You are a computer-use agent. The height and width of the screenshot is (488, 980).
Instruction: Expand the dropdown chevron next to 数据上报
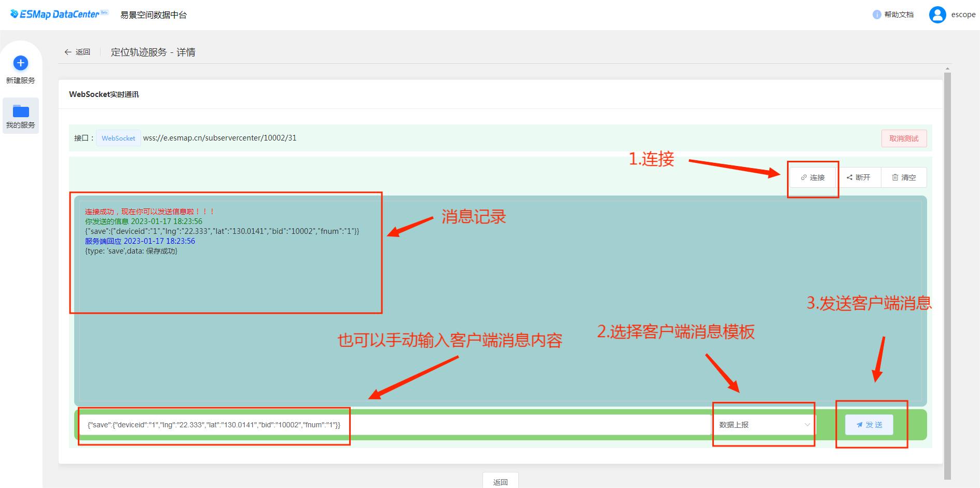click(x=807, y=425)
